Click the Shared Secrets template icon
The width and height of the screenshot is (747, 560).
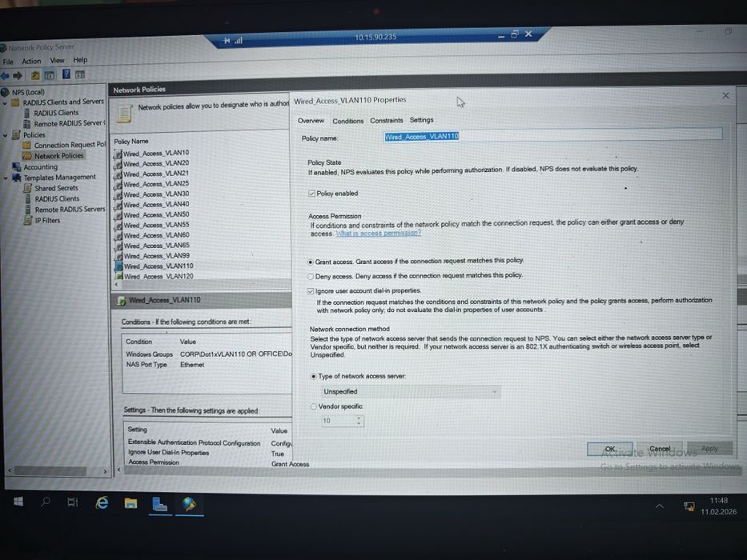pyautogui.click(x=28, y=188)
